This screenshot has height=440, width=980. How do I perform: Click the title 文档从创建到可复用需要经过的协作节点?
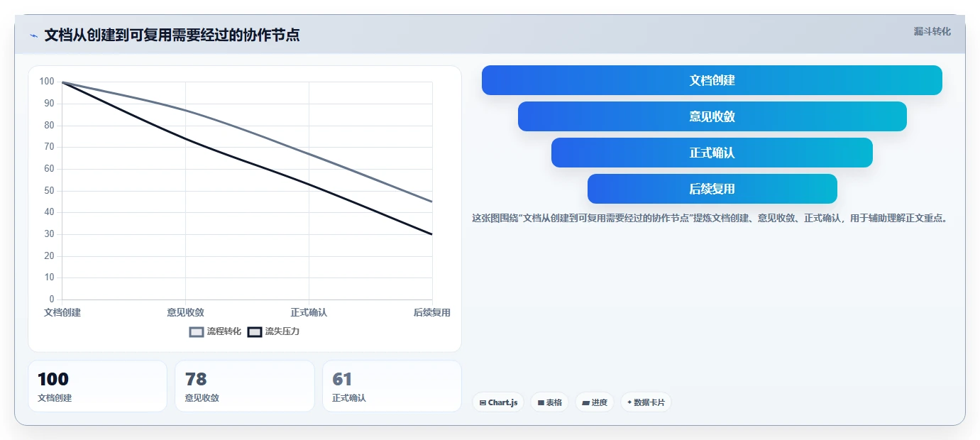click(x=172, y=35)
